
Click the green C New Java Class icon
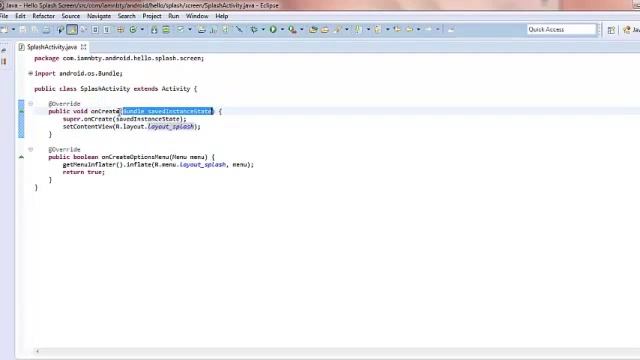pyautogui.click(x=133, y=29)
